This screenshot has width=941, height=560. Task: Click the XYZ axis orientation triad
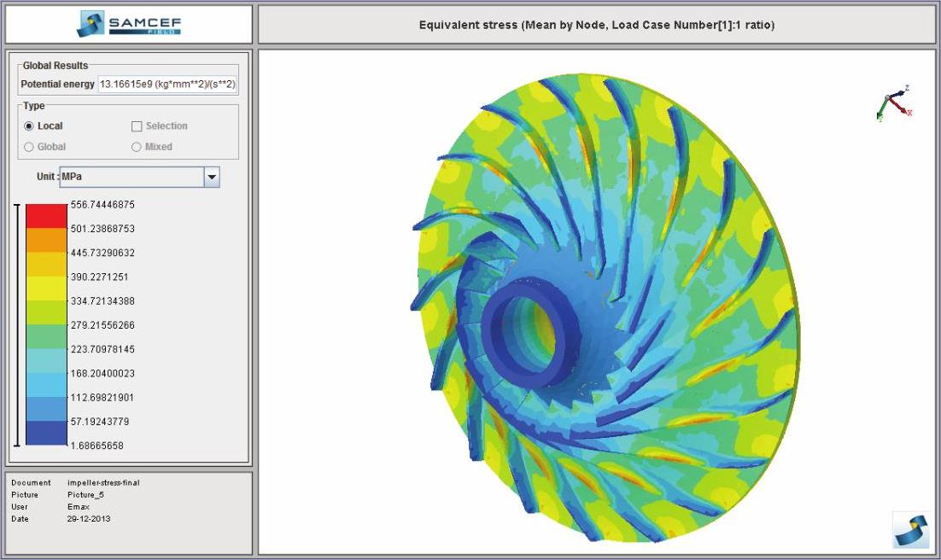point(894,103)
